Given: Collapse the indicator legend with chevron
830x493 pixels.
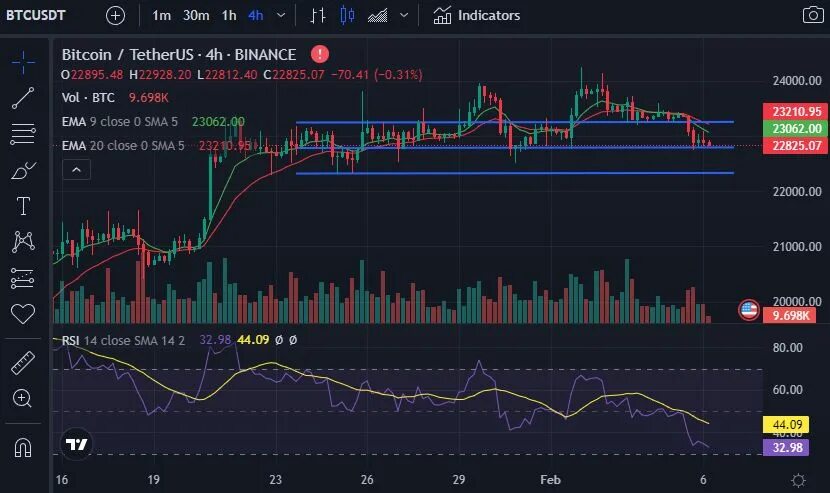Looking at the screenshot, I should (x=77, y=170).
